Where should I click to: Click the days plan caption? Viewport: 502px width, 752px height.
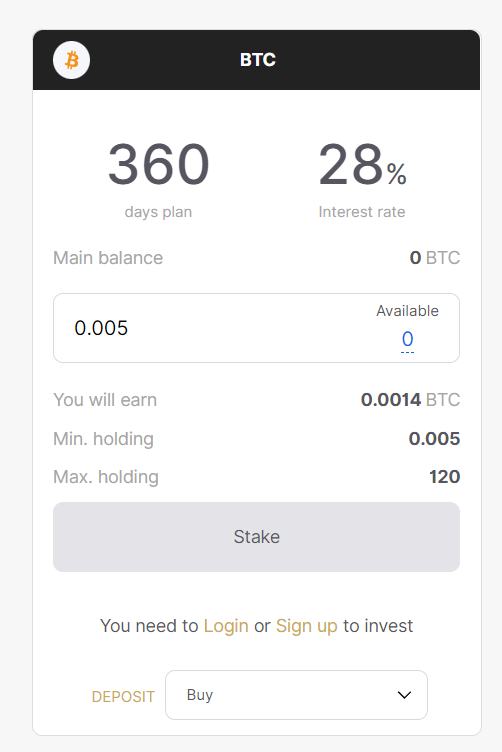click(x=158, y=212)
